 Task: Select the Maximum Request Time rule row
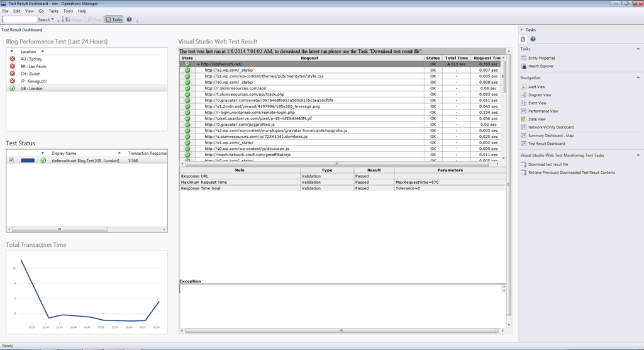(x=343, y=182)
